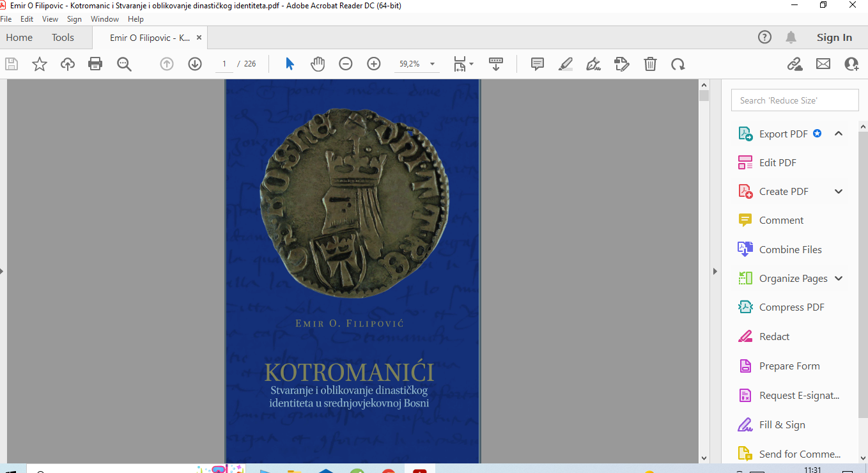Open fit page options icon

click(463, 64)
